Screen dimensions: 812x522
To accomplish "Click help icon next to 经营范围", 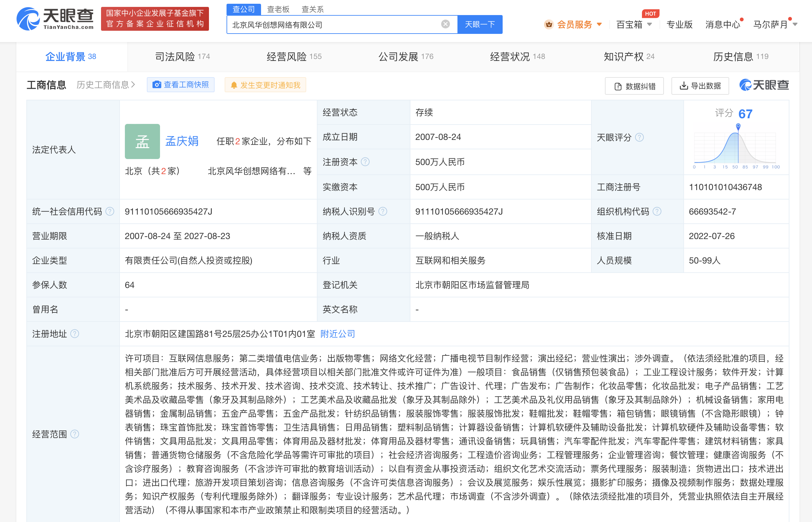I will coord(75,434).
